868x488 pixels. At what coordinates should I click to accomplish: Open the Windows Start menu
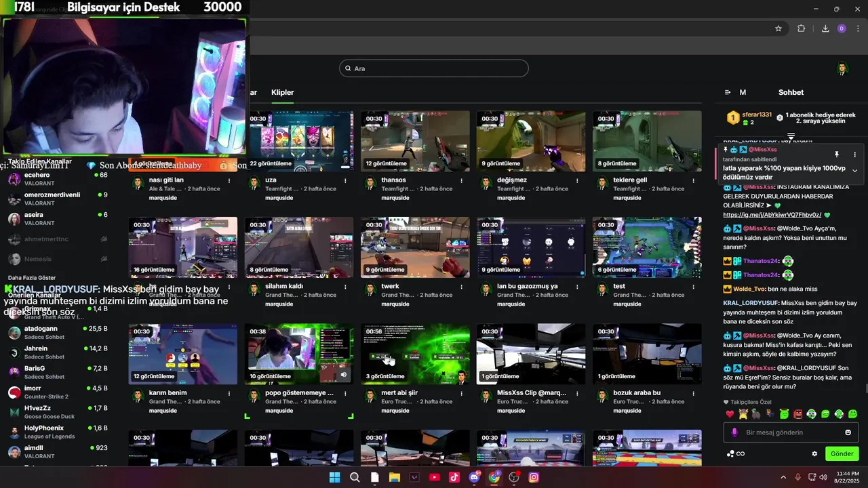[334, 477]
